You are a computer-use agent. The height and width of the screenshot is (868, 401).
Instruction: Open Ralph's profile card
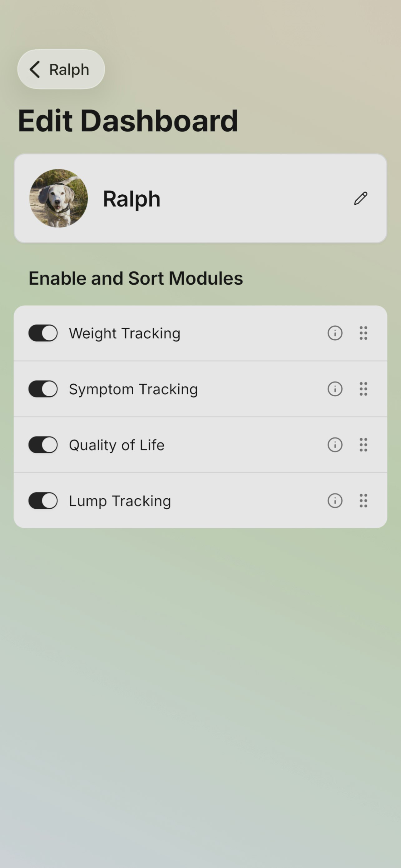[x=200, y=198]
